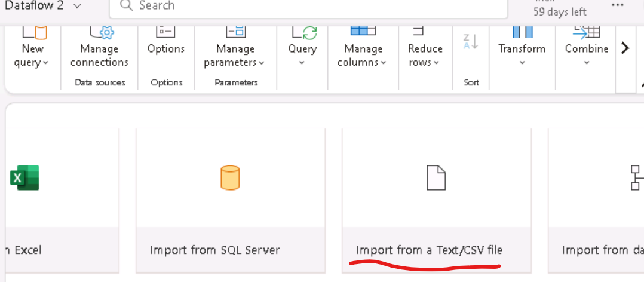Click the Sort Z to A icon
Image resolution: width=644 pixels, height=282 pixels.
tap(471, 41)
